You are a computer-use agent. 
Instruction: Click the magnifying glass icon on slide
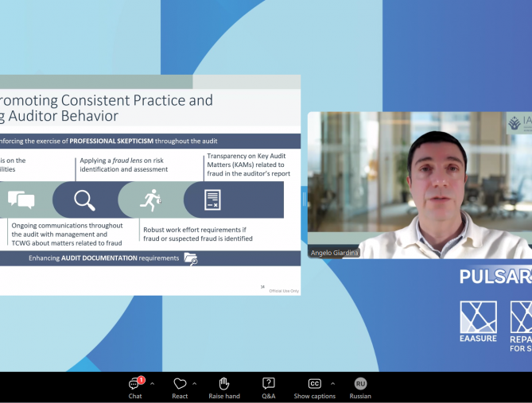point(84,200)
